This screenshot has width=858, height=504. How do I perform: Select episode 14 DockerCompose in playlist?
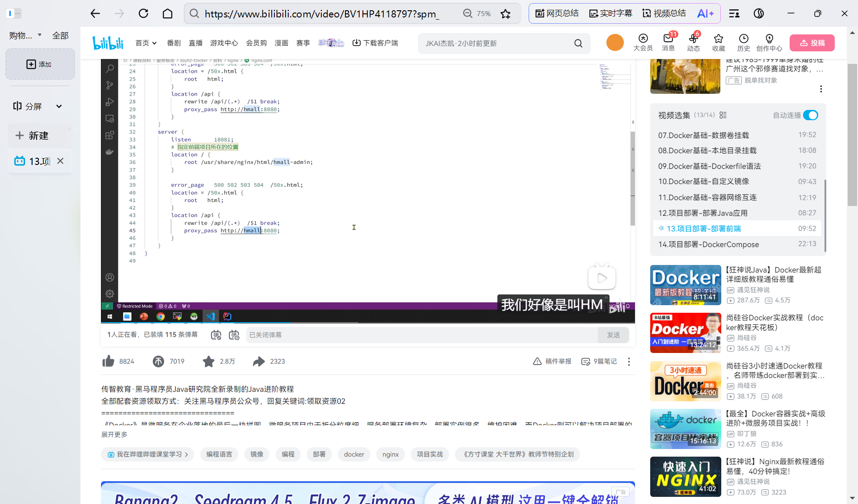point(708,244)
